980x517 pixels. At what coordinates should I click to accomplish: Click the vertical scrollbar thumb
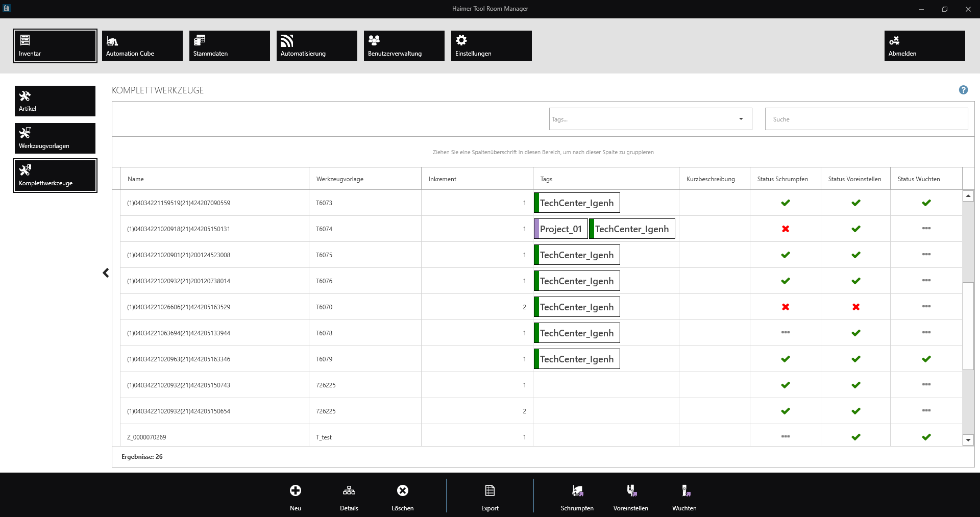pyautogui.click(x=968, y=326)
